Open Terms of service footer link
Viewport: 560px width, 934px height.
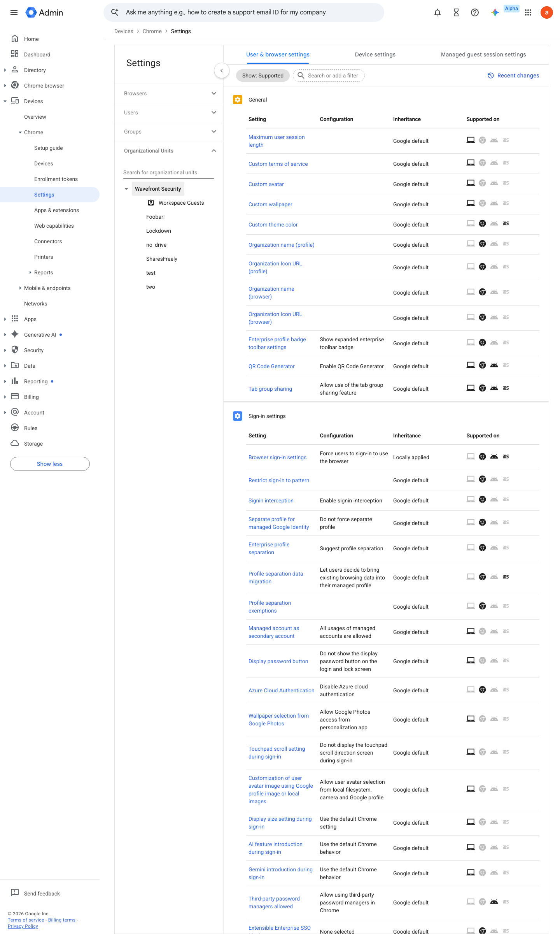tap(26, 920)
